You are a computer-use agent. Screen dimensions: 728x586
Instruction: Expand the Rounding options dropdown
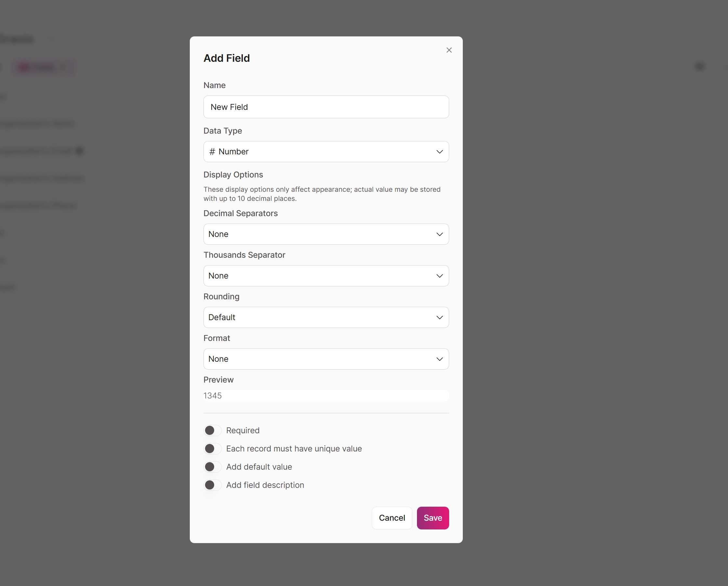326,317
